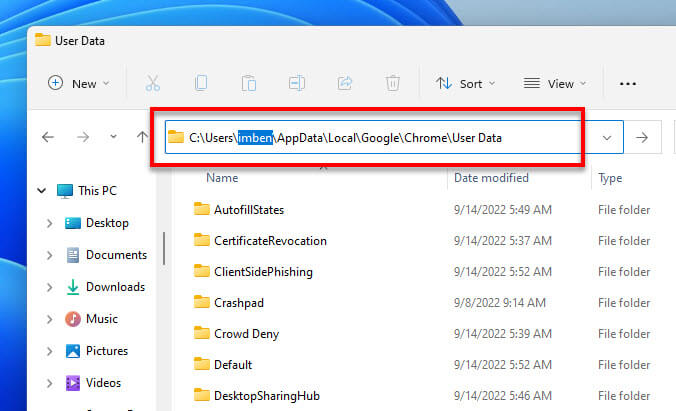The width and height of the screenshot is (676, 411).
Task: Click the navigation pane scrollbar
Action: pyautogui.click(x=164, y=248)
